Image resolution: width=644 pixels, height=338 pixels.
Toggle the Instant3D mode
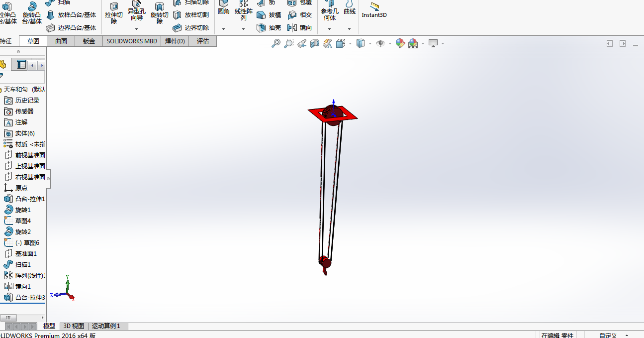coord(374,10)
